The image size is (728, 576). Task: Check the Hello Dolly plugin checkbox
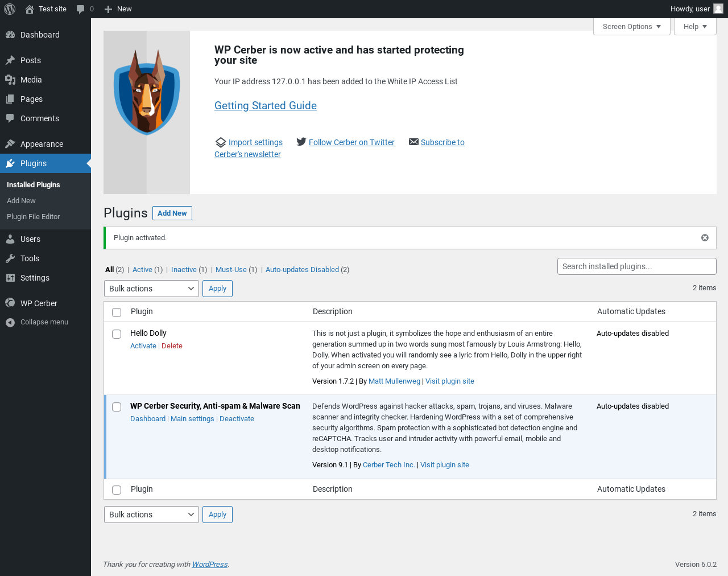point(117,334)
